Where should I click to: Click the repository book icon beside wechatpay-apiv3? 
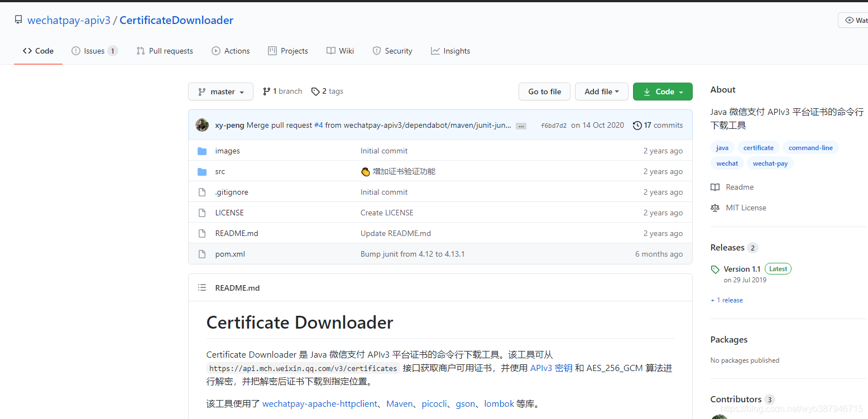tap(18, 20)
